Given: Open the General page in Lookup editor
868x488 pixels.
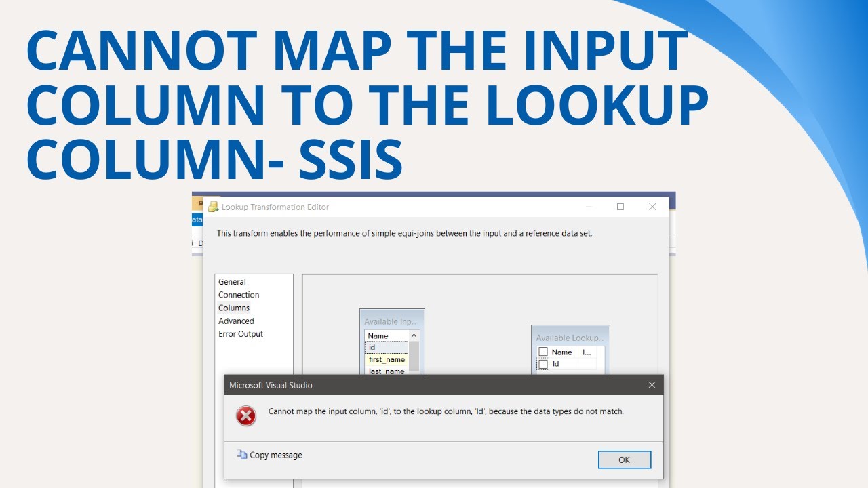Looking at the screenshot, I should coord(232,282).
